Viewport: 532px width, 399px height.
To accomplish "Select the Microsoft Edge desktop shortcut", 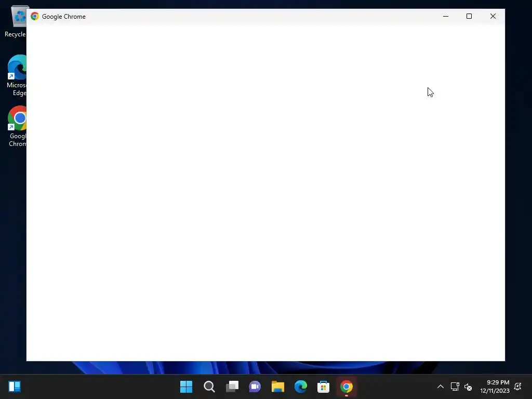I will [x=16, y=75].
